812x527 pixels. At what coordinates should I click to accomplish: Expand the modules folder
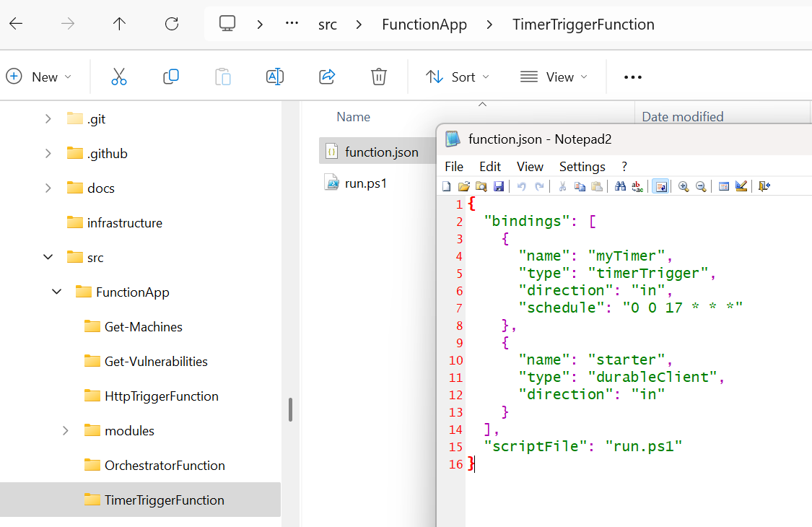point(65,430)
